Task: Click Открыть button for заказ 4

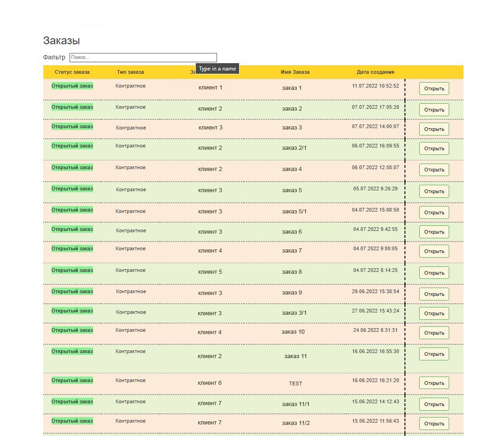Action: (434, 170)
